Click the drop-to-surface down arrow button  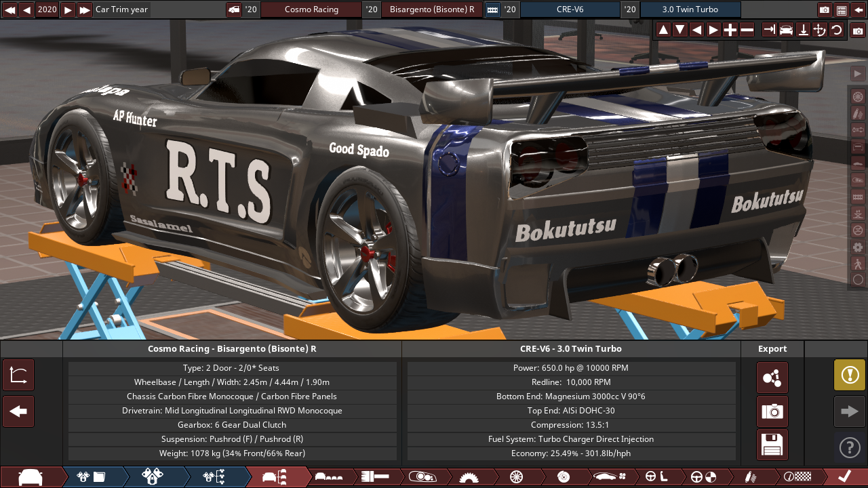[x=803, y=30]
